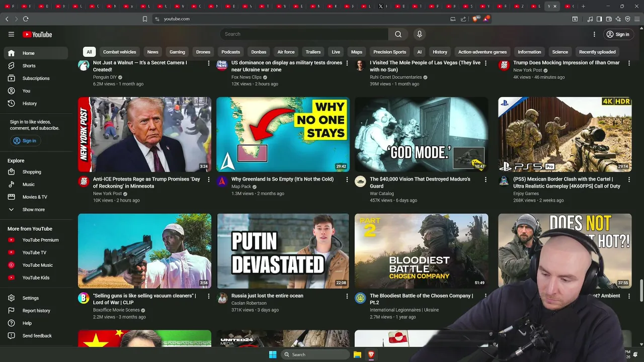Viewport: 644px width, 362px height.
Task: Select the Precision Sports chip
Action: pos(389,52)
